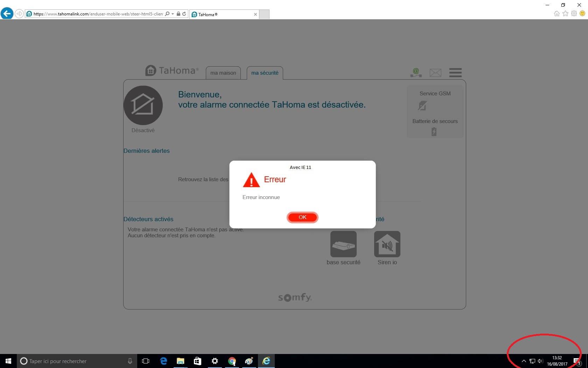Click the Taper ici pour rechercher box
This screenshot has width=588, height=368.
(x=77, y=361)
